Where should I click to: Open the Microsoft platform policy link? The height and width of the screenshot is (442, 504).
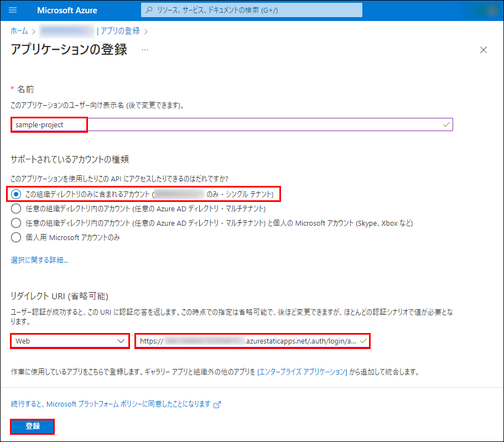(x=111, y=404)
